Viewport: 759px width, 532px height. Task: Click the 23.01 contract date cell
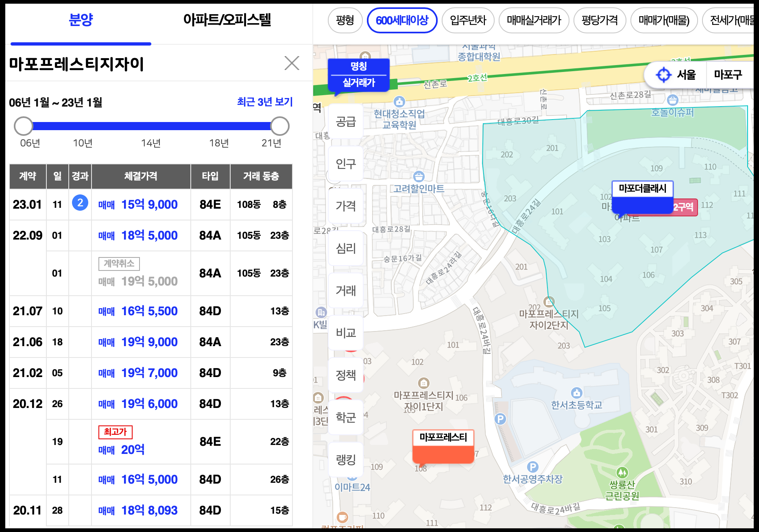click(28, 205)
